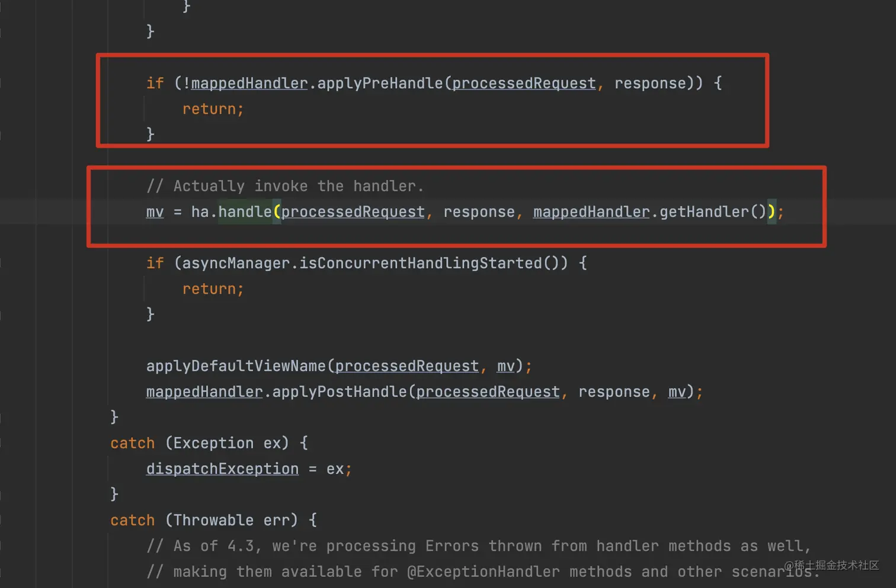This screenshot has width=896, height=588.
Task: Click the applyPostHandle method call
Action: (x=340, y=392)
